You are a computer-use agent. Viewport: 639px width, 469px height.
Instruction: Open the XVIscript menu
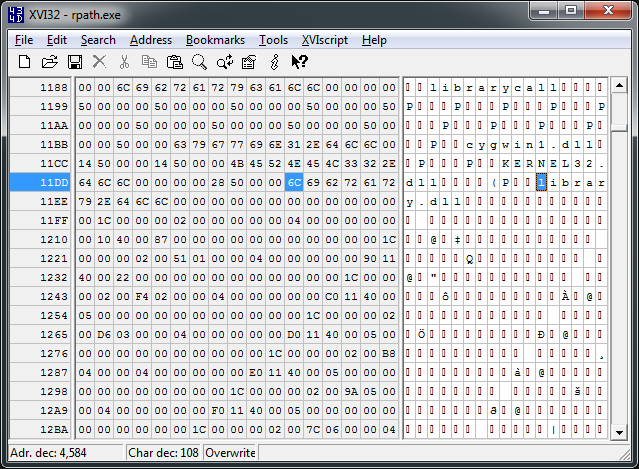click(x=325, y=40)
